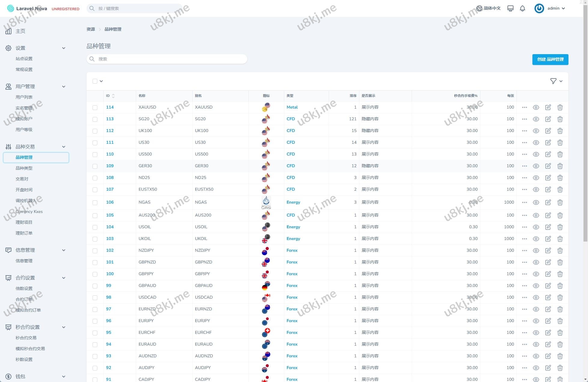The height and width of the screenshot is (382, 588).
Task: Open 品种类型 in the sidebar
Action: [x=24, y=168]
